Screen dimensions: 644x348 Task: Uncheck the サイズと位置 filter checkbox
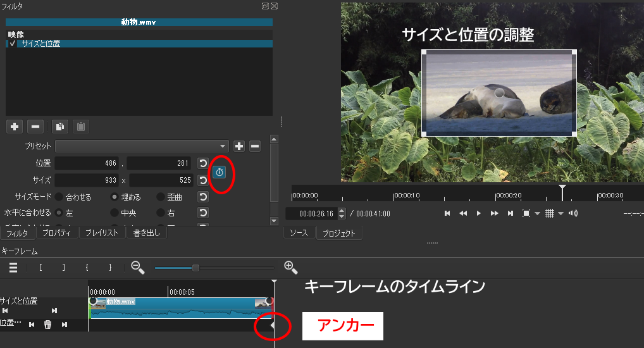(x=13, y=44)
